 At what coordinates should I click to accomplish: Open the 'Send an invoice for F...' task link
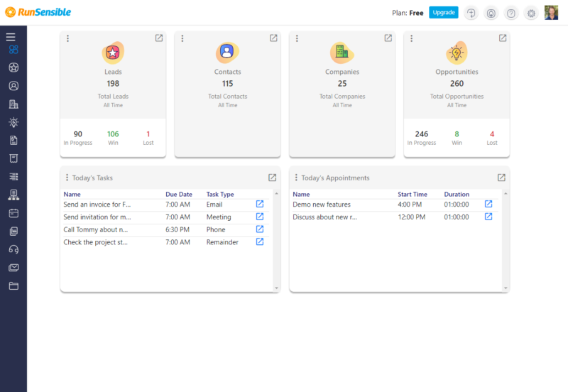(x=260, y=204)
